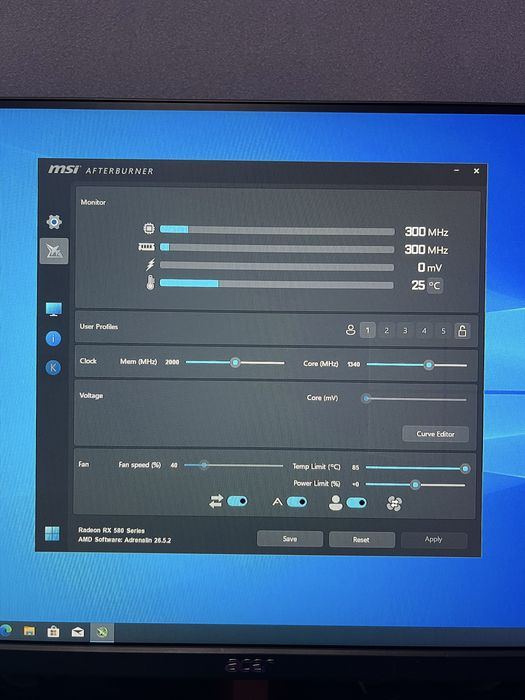Toggle the sync switch next to arrows
The height and width of the screenshot is (700, 525).
point(237,501)
